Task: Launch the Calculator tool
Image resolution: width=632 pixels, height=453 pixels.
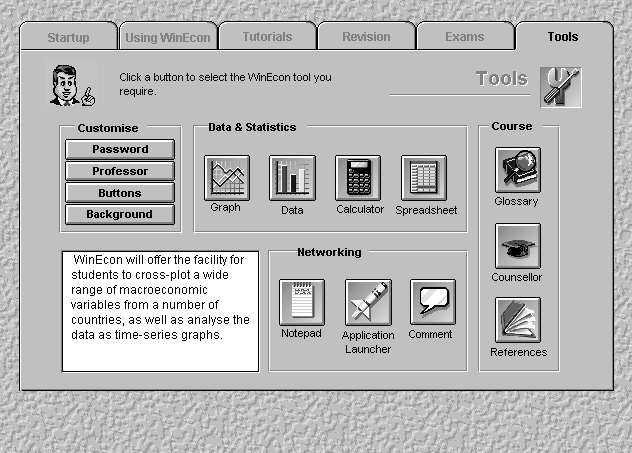Action: (358, 178)
